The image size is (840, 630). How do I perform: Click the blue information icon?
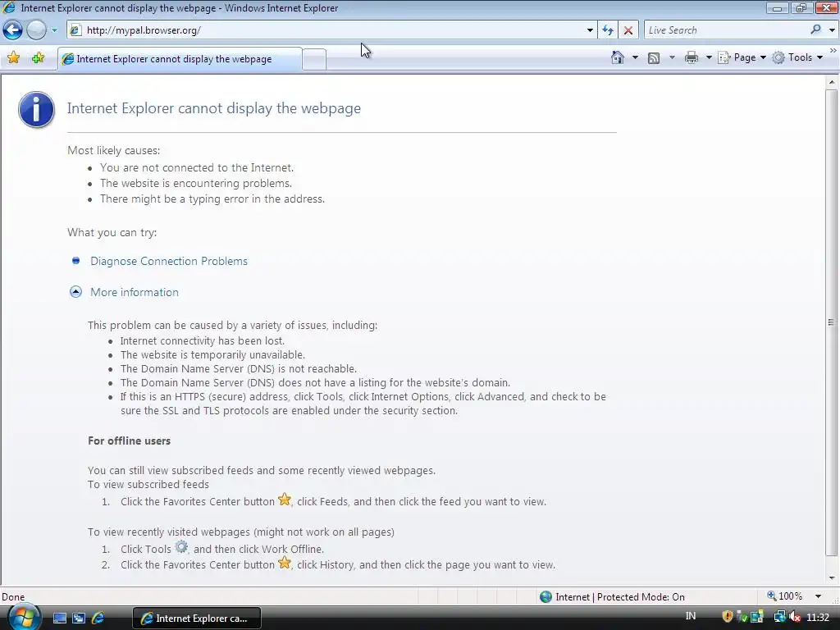coord(36,109)
